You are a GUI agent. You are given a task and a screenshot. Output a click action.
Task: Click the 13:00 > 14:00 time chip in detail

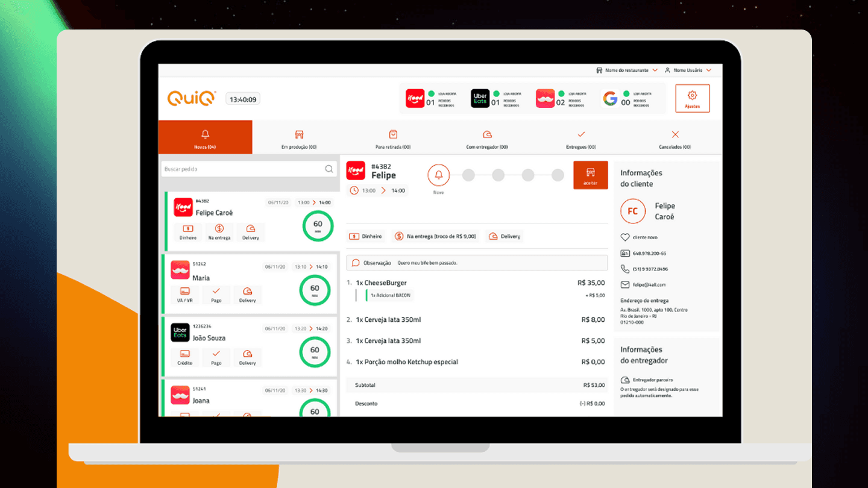click(x=378, y=190)
